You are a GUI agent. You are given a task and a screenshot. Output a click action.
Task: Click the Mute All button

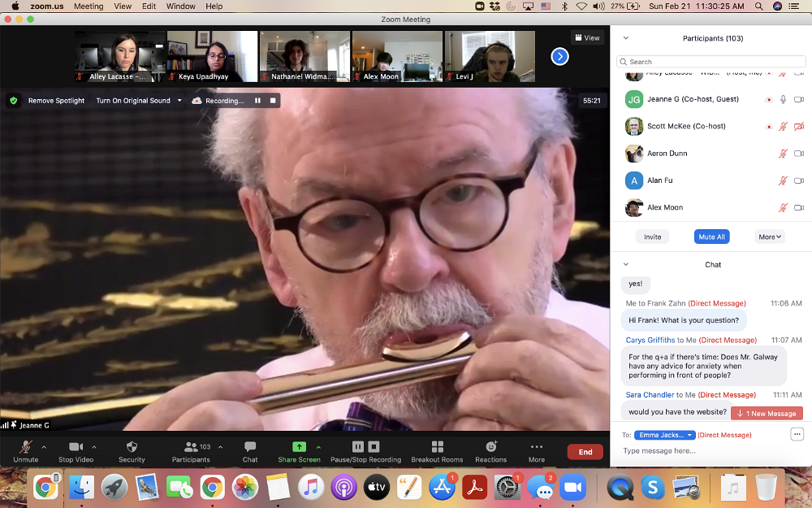pos(711,237)
